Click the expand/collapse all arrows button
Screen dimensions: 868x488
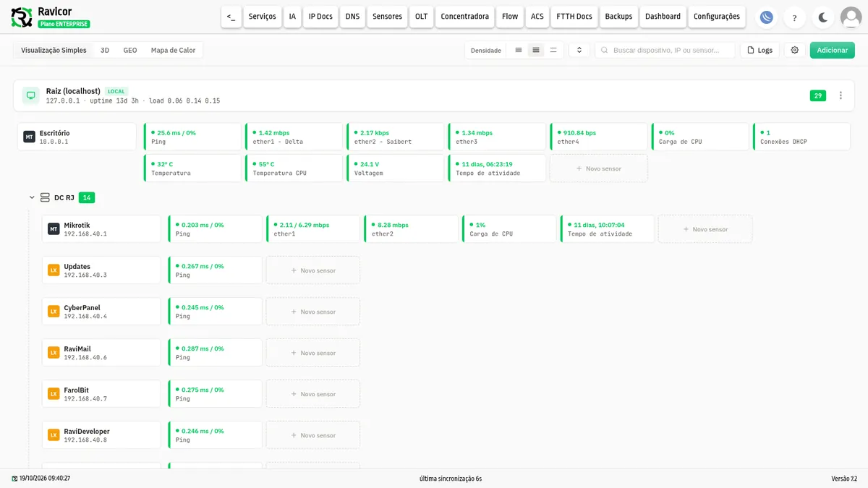[579, 50]
